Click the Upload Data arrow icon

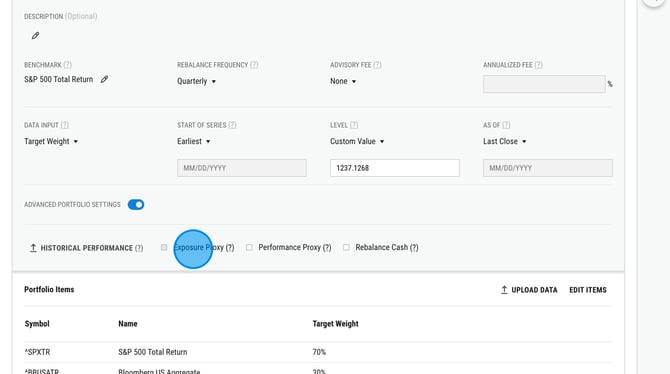click(504, 290)
